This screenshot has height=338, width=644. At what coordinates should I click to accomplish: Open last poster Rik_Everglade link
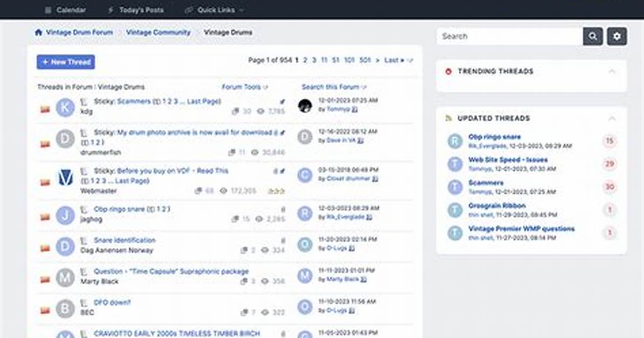[x=345, y=217]
